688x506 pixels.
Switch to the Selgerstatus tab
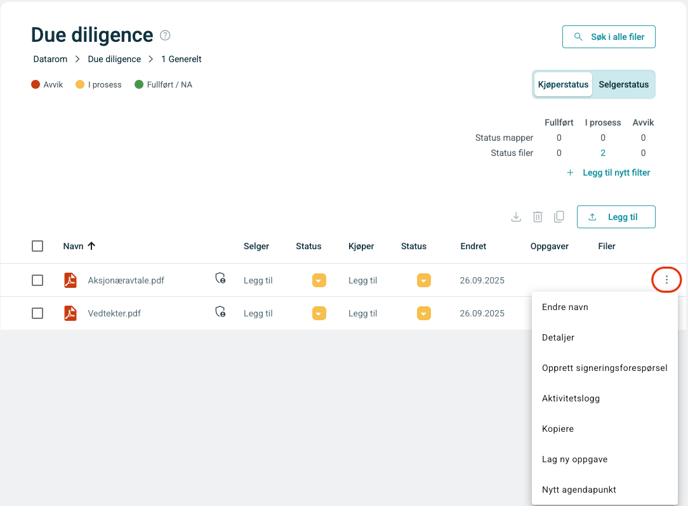tap(623, 85)
